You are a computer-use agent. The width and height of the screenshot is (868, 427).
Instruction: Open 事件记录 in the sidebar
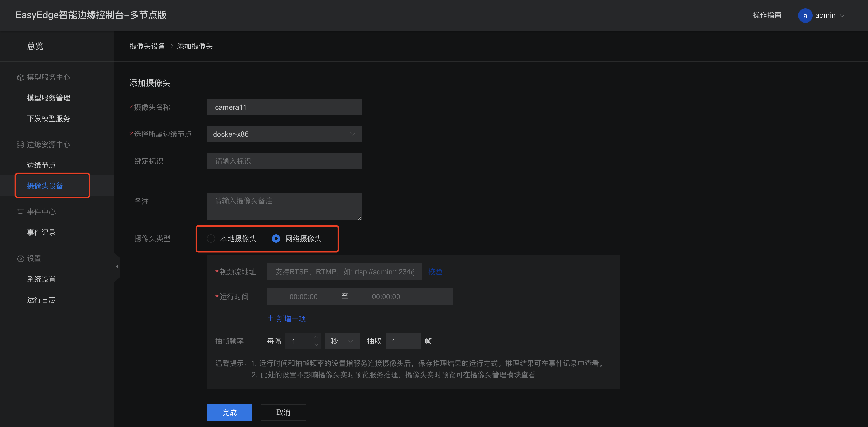[x=41, y=233]
